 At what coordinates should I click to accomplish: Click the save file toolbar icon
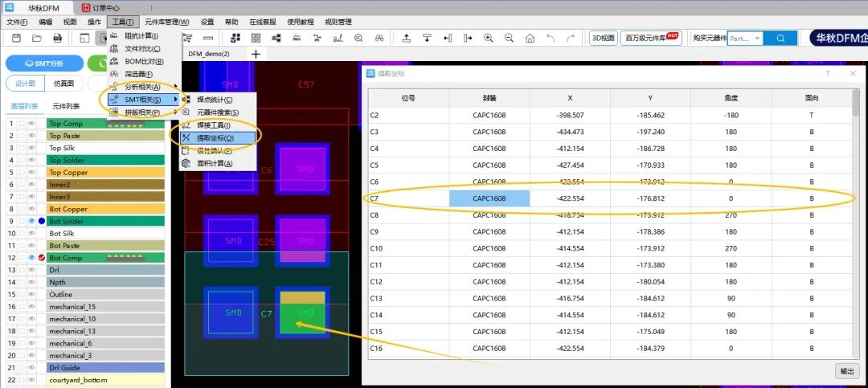16,38
